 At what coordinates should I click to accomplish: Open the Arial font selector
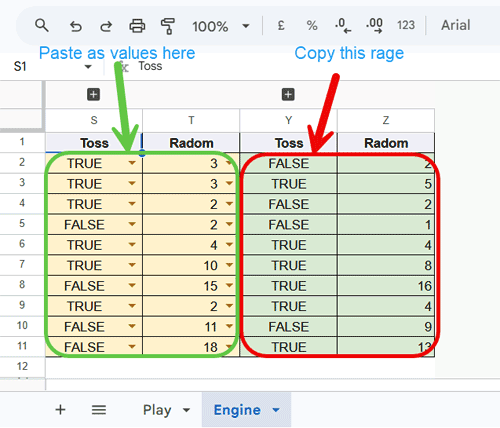(x=456, y=25)
